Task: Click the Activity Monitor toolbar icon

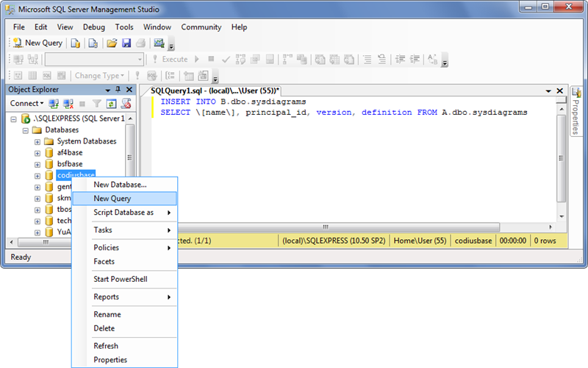Action: click(x=159, y=43)
